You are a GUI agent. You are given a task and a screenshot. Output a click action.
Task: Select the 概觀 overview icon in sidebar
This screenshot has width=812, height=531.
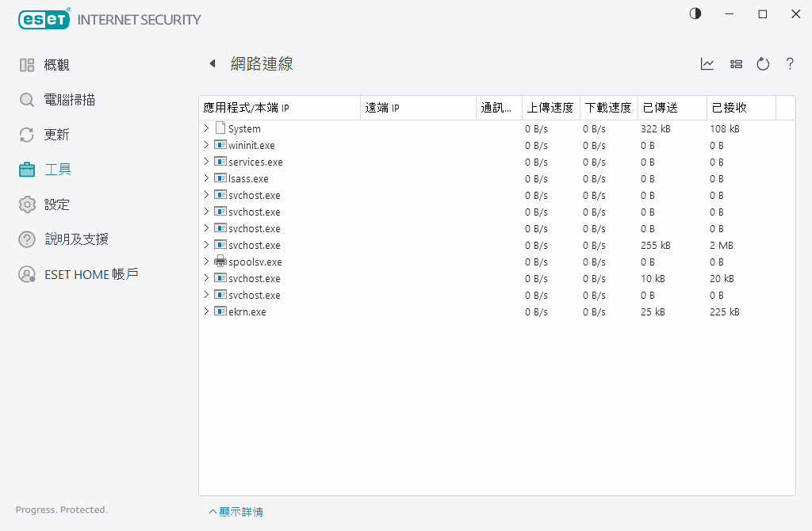point(26,64)
